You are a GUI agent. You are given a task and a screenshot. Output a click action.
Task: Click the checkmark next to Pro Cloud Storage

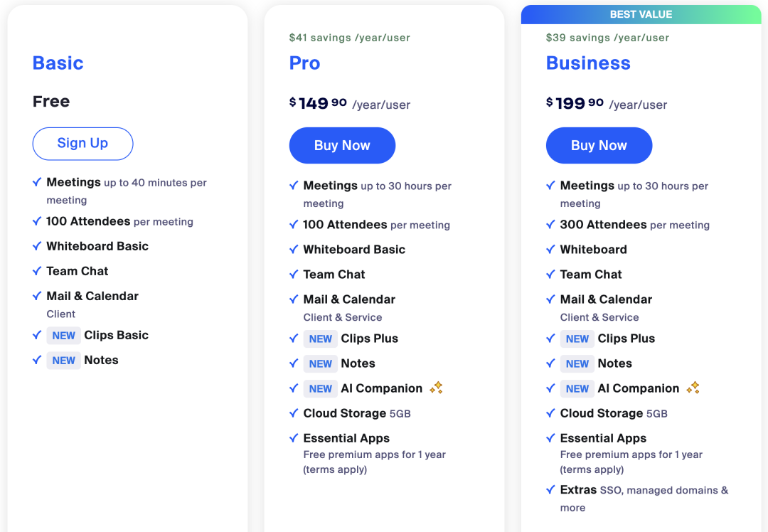coord(294,413)
